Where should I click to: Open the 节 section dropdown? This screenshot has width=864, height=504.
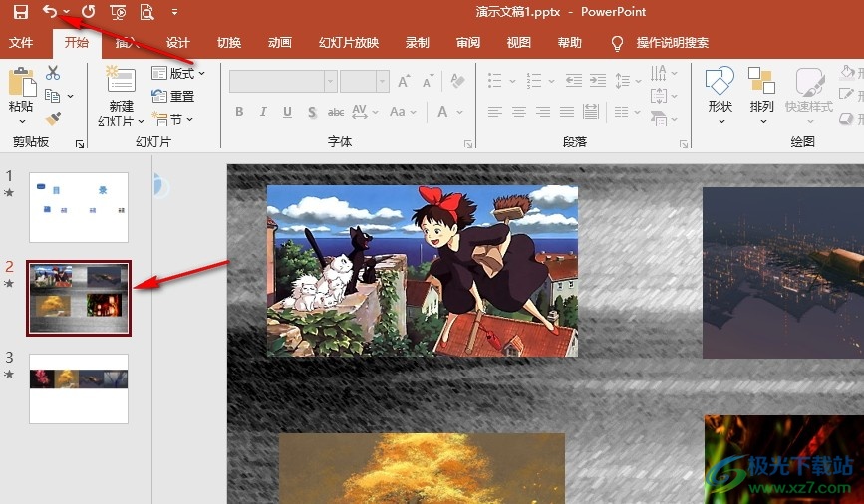[172, 119]
